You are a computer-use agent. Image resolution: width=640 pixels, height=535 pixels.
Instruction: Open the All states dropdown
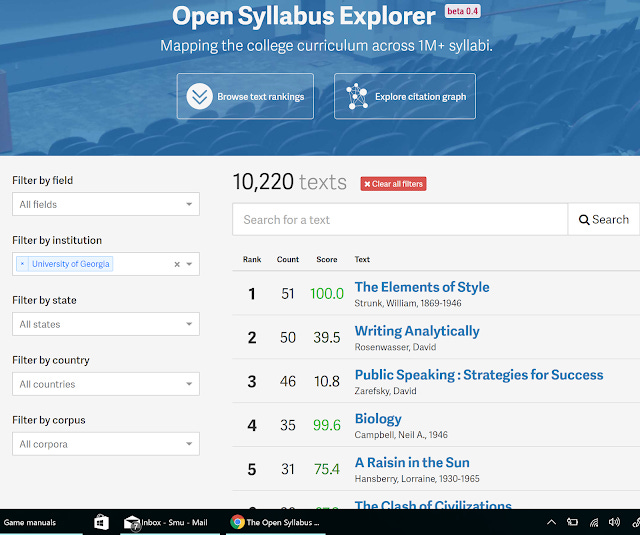[106, 324]
